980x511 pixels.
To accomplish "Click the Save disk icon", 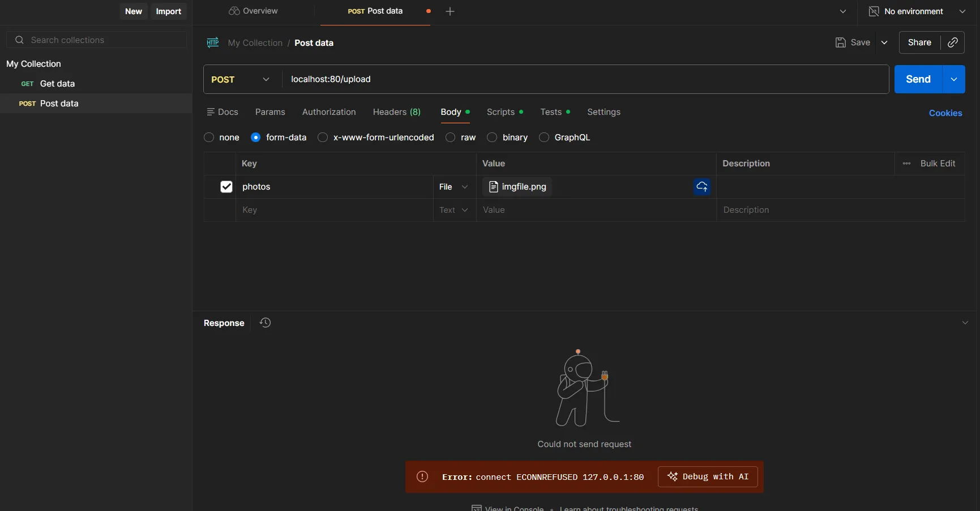I will coord(841,42).
